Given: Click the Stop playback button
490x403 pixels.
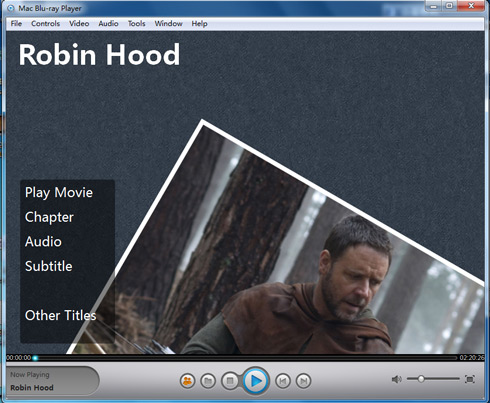Looking at the screenshot, I should 230,381.
